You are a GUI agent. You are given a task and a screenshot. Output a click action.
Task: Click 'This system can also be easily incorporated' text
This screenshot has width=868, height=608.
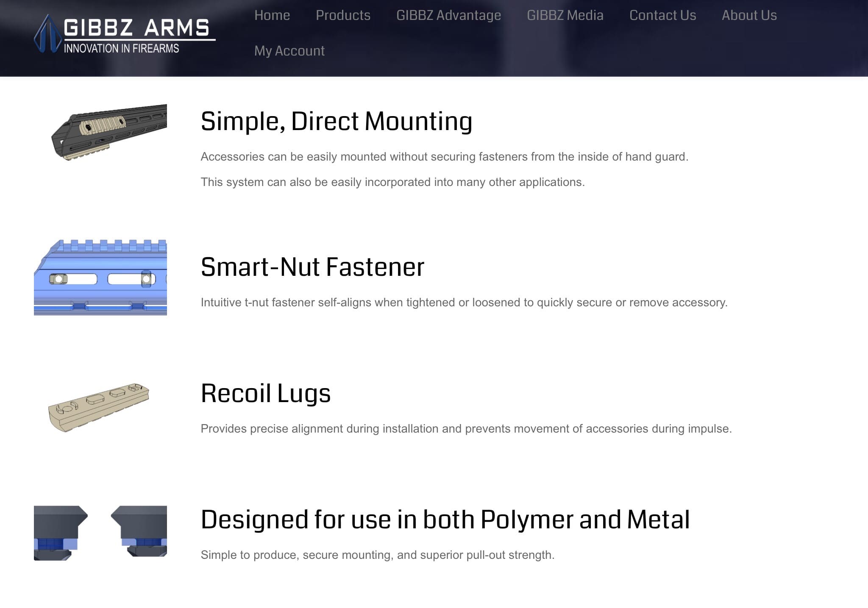393,182
